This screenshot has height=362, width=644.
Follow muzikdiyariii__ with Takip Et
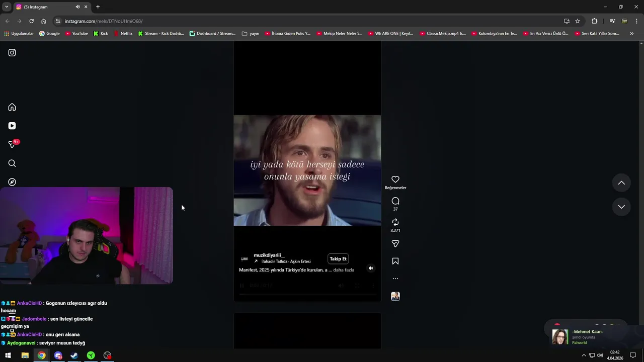pos(338,259)
